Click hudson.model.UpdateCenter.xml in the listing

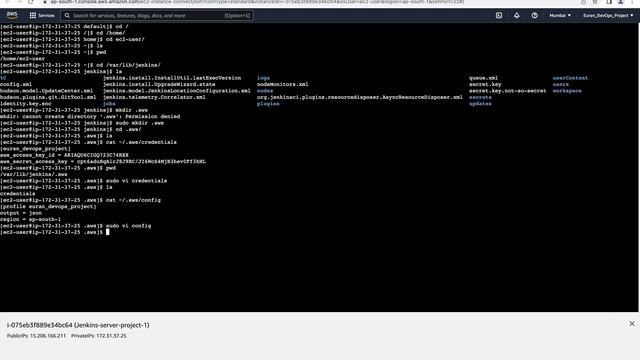coord(47,91)
